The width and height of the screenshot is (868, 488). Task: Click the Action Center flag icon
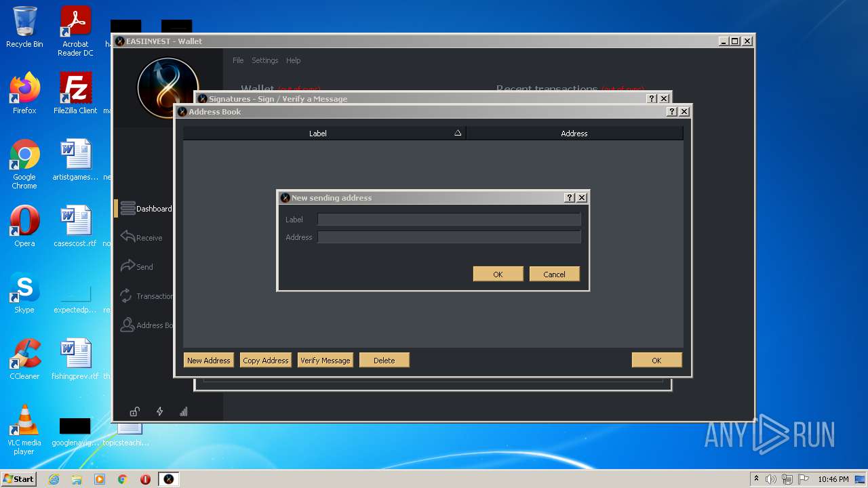pos(803,479)
